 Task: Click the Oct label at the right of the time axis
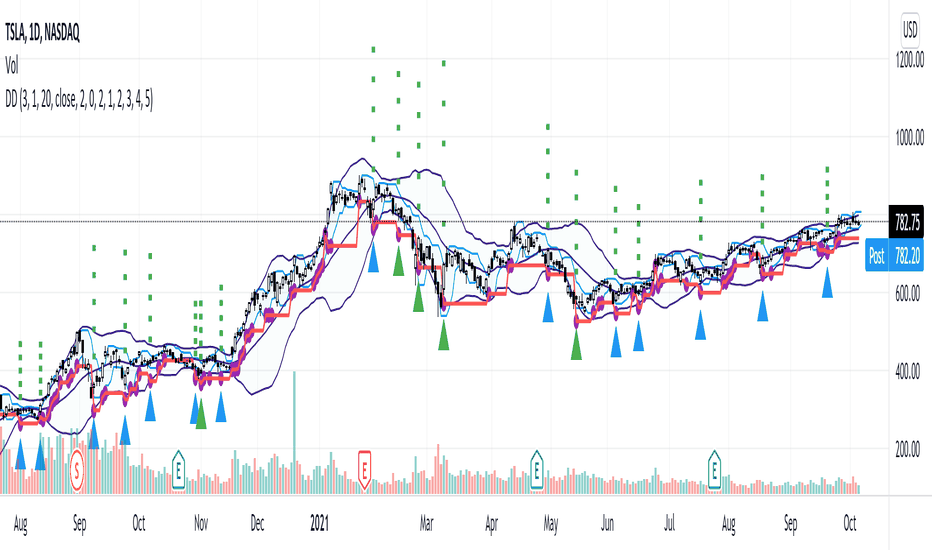849,523
